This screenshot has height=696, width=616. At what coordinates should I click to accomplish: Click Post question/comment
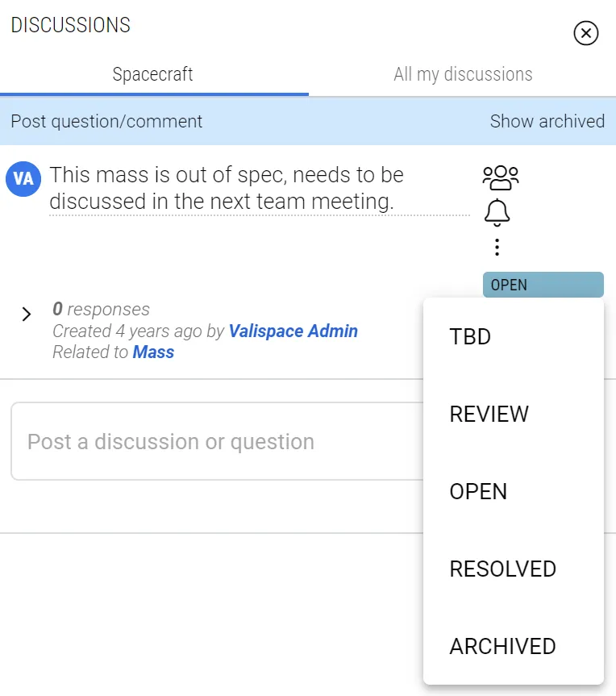point(106,121)
